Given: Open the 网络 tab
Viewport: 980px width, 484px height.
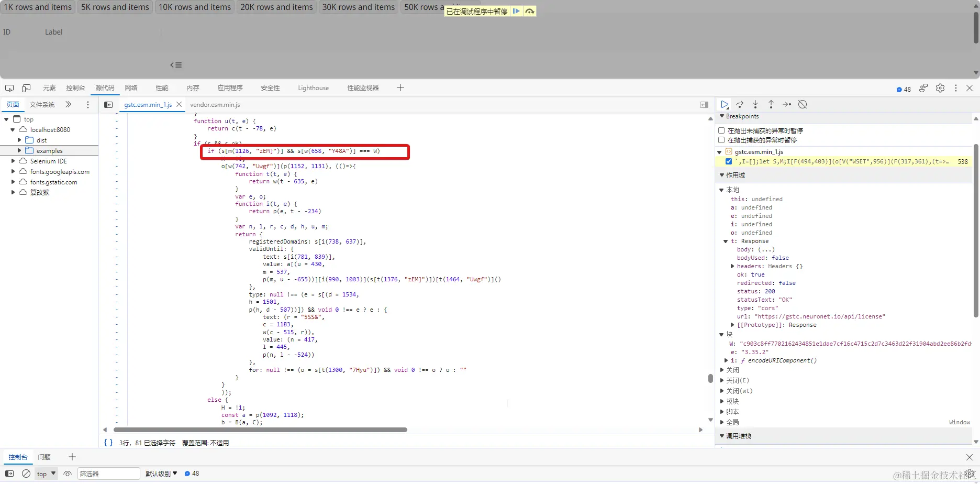Looking at the screenshot, I should (x=131, y=88).
